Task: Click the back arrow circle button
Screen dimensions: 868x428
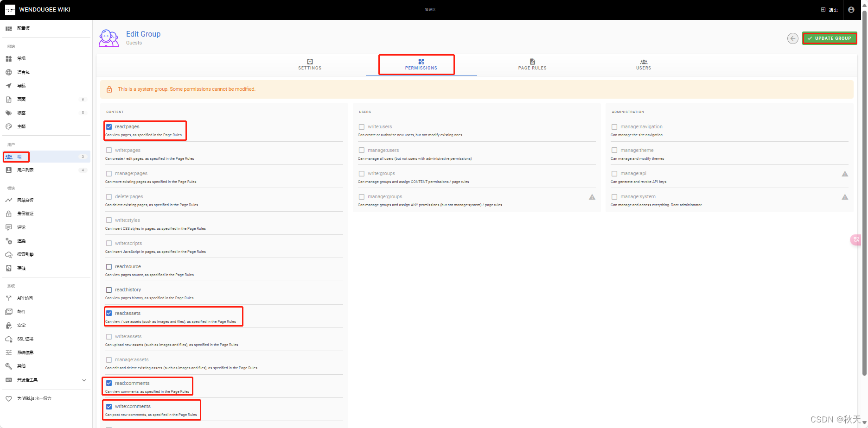Action: [x=792, y=38]
